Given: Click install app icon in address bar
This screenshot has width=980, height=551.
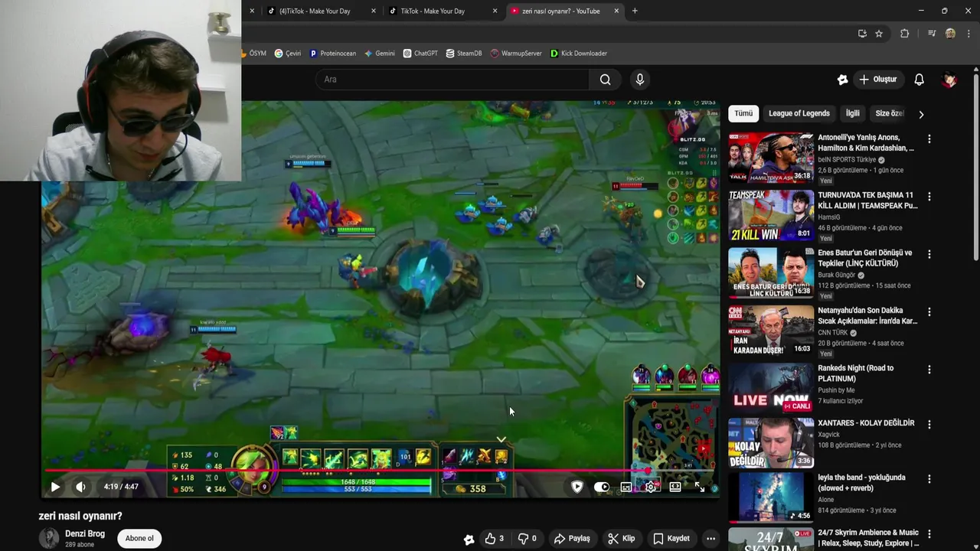Looking at the screenshot, I should [x=862, y=34].
